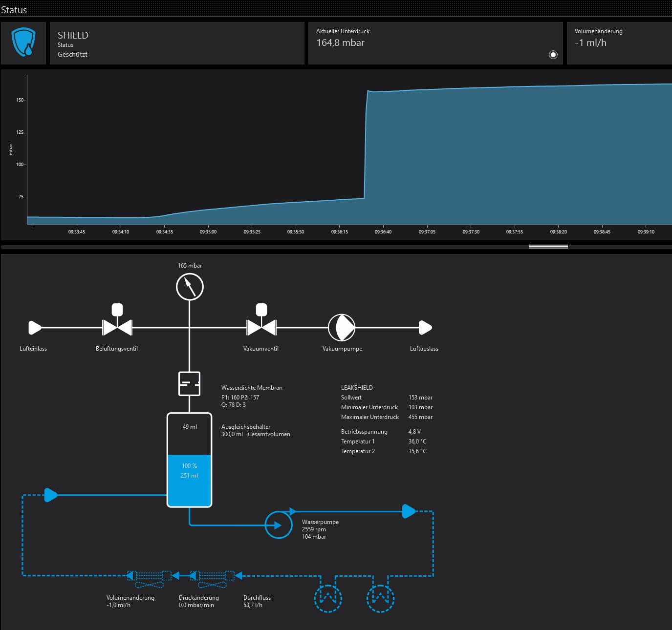672x630 pixels.
Task: Click the Lufteinlass air inlet arrow
Action: [x=35, y=328]
